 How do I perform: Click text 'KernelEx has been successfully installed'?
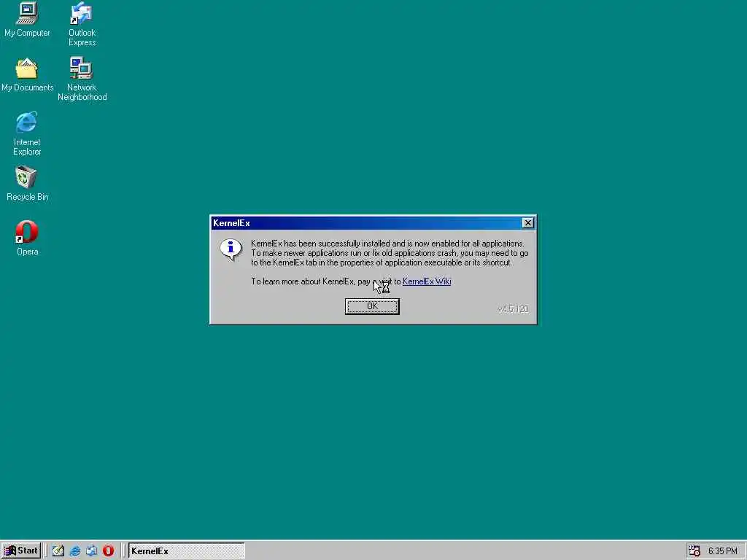point(320,244)
